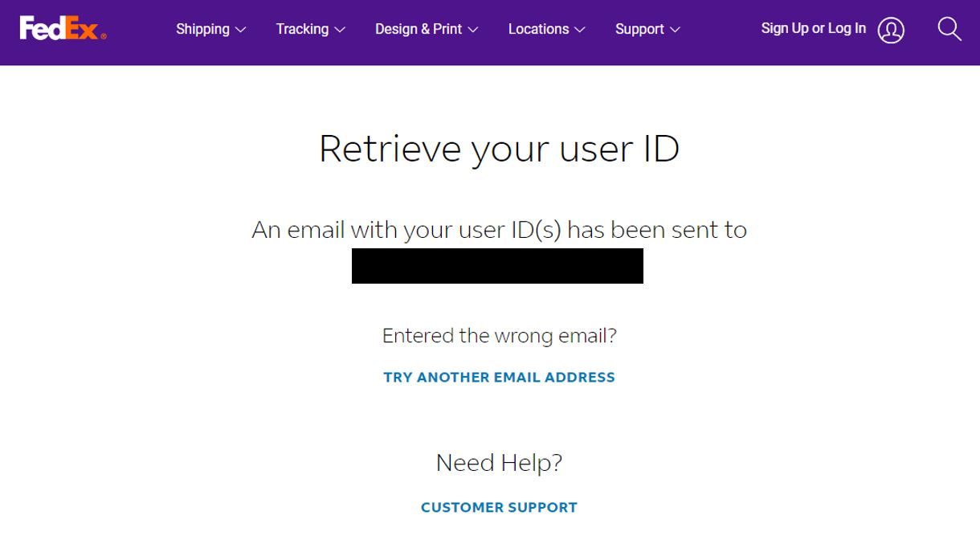980x540 pixels.
Task: Expand the Shipping menu
Action: click(211, 29)
